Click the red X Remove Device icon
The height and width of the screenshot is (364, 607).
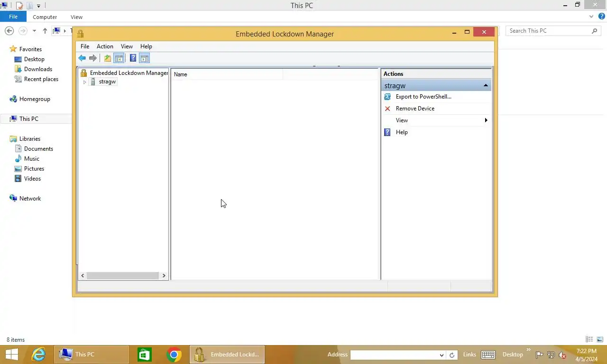click(387, 109)
